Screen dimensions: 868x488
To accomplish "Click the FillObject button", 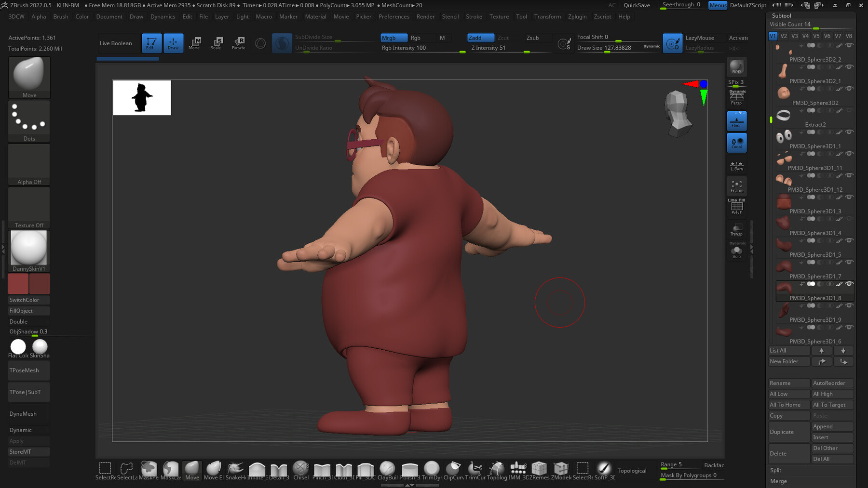I will (29, 311).
